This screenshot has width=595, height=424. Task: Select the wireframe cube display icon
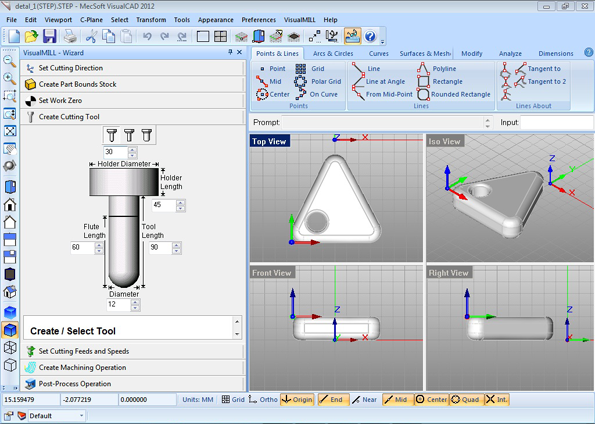9,347
